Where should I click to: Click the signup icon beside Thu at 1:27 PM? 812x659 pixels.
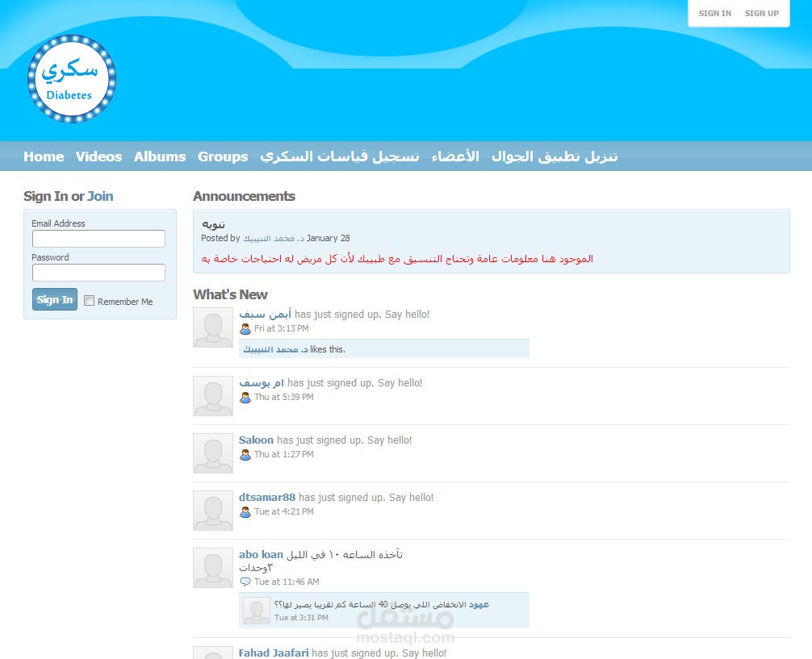(x=245, y=454)
